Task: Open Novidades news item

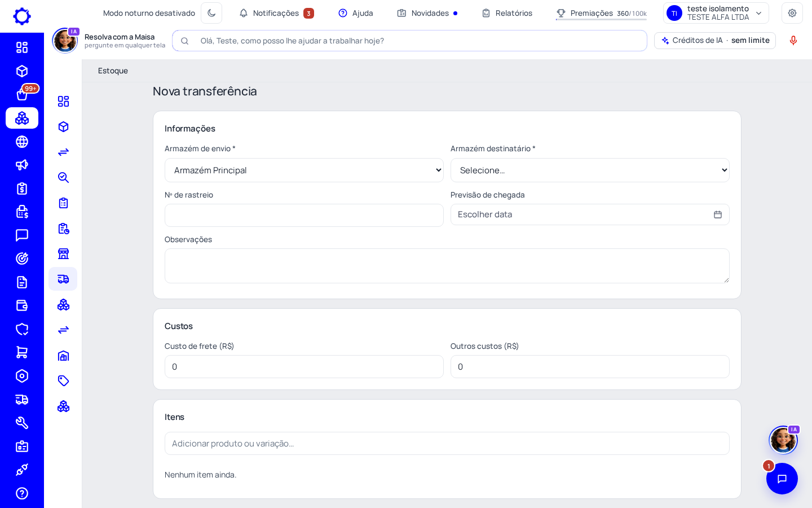Action: 427,13
